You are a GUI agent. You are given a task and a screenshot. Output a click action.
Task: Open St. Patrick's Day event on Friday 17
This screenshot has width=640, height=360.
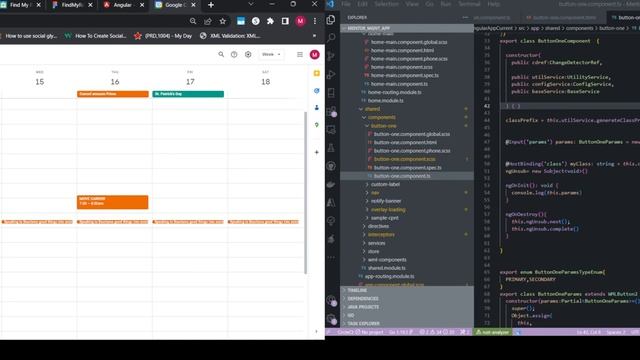click(x=188, y=94)
